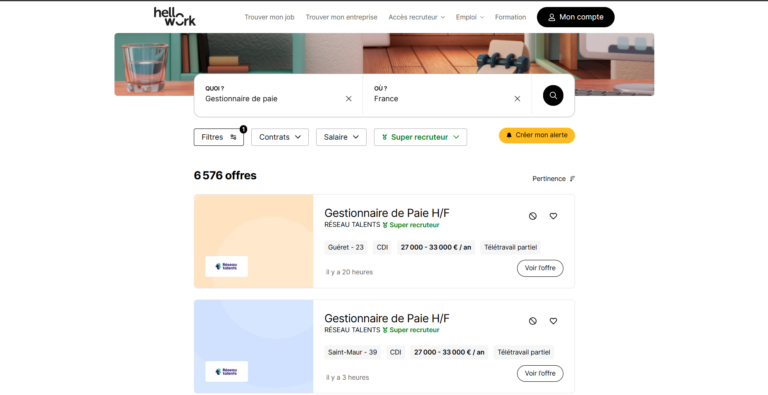
Task: Go to Trouver mon entreprise
Action: tap(341, 17)
